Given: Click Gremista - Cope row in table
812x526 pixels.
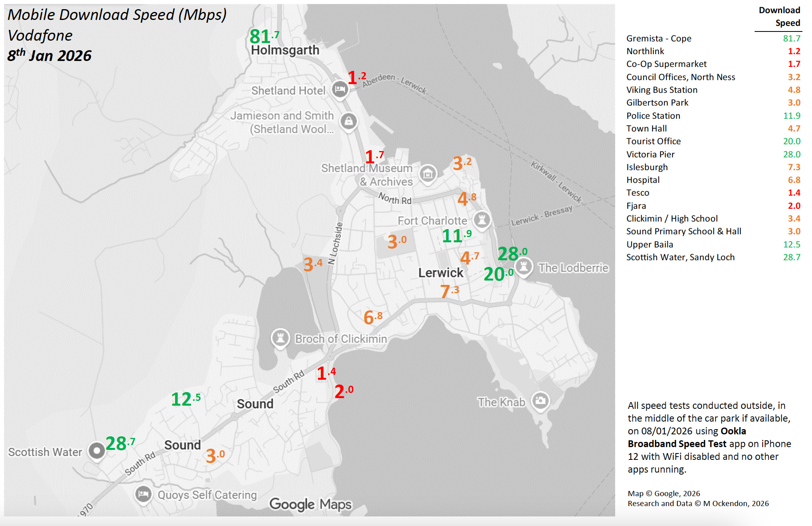Looking at the screenshot, I should pyautogui.click(x=659, y=38).
